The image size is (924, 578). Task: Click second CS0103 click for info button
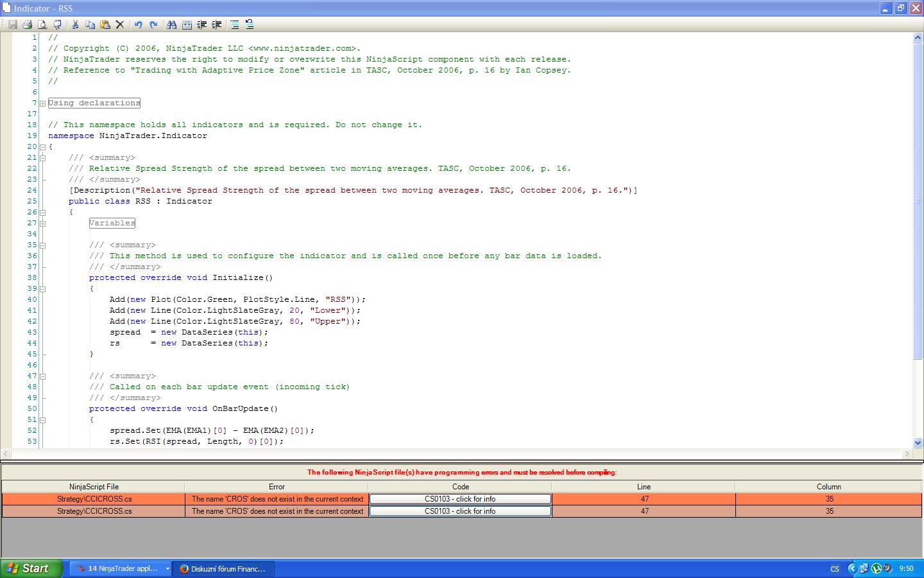(x=460, y=511)
